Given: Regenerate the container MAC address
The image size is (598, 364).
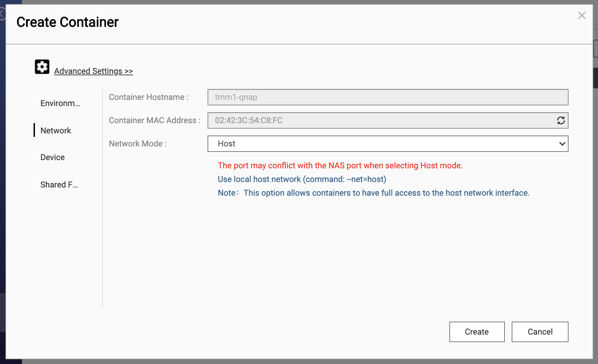Looking at the screenshot, I should [561, 120].
